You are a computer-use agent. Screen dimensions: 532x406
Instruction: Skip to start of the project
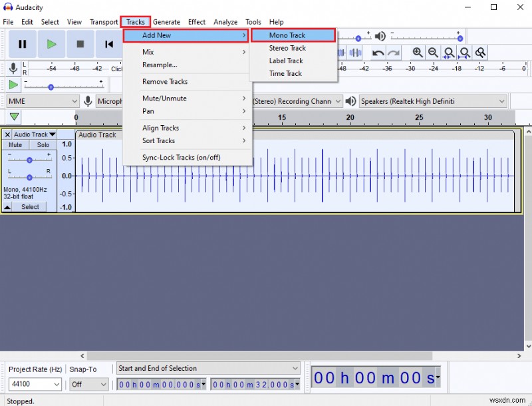(109, 44)
